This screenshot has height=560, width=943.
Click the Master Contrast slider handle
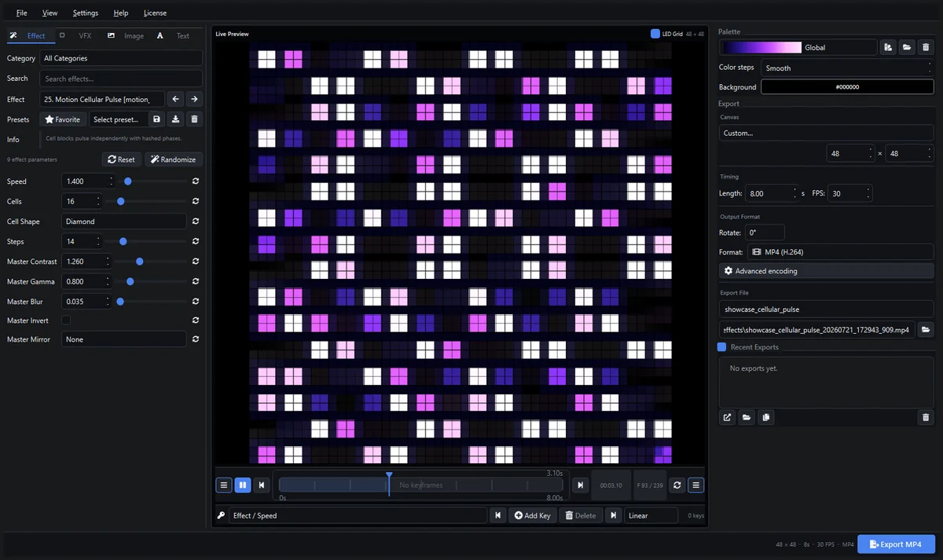click(139, 262)
